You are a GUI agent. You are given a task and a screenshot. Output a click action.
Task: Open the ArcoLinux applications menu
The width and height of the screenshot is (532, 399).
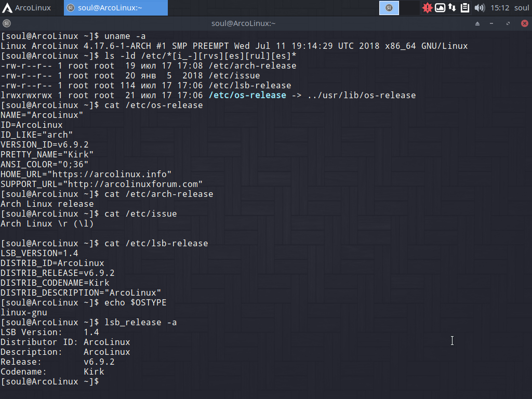tap(26, 8)
